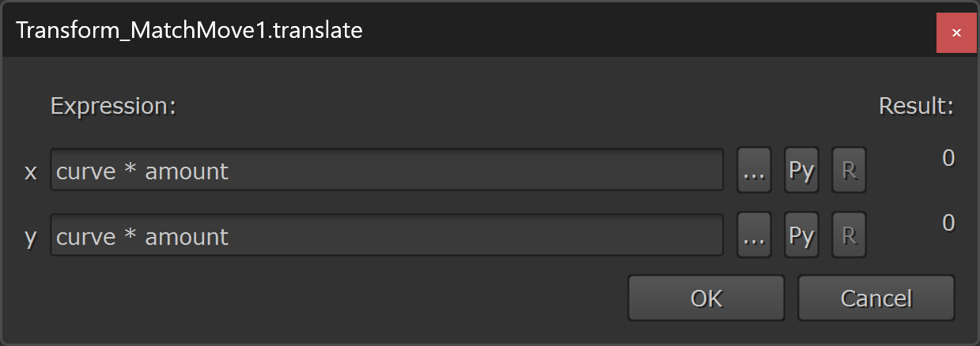
Task: Select the x row label
Action: (x=31, y=172)
